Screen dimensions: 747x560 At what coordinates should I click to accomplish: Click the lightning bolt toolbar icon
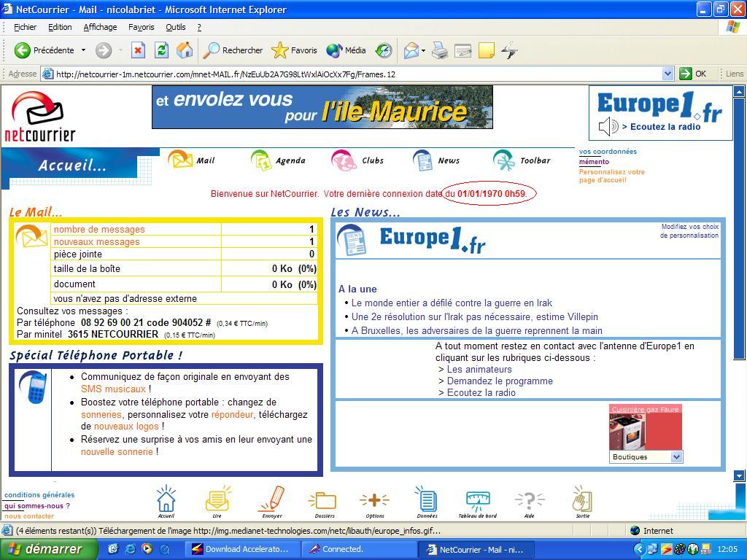click(x=509, y=50)
